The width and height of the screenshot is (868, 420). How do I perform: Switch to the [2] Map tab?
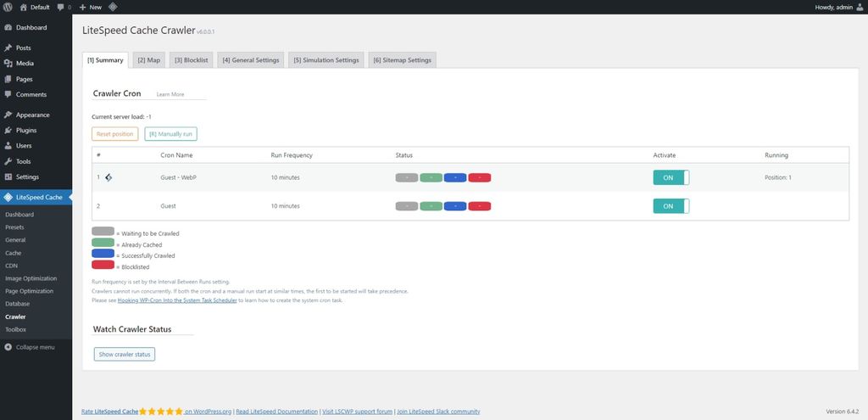click(x=149, y=60)
